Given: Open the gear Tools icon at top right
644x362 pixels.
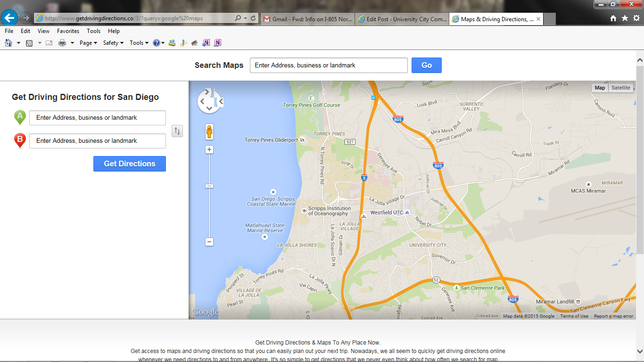Looking at the screenshot, I should tap(636, 18).
